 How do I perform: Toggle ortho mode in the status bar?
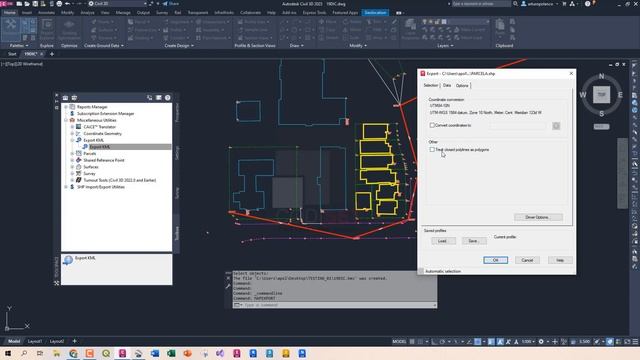(x=434, y=342)
